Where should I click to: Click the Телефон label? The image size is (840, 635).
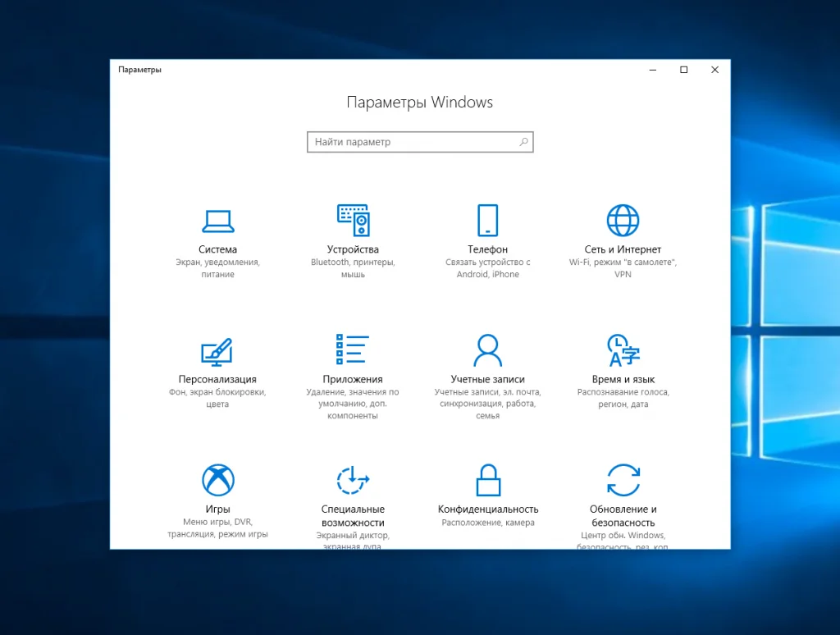[487, 249]
